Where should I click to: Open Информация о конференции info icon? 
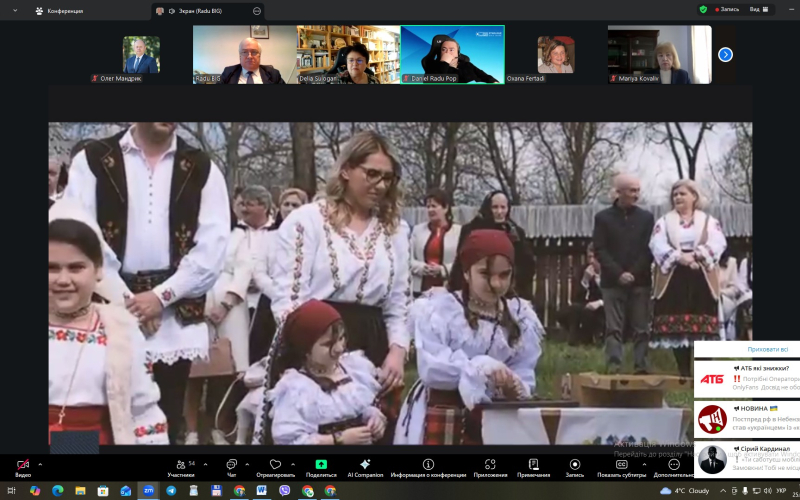point(428,465)
